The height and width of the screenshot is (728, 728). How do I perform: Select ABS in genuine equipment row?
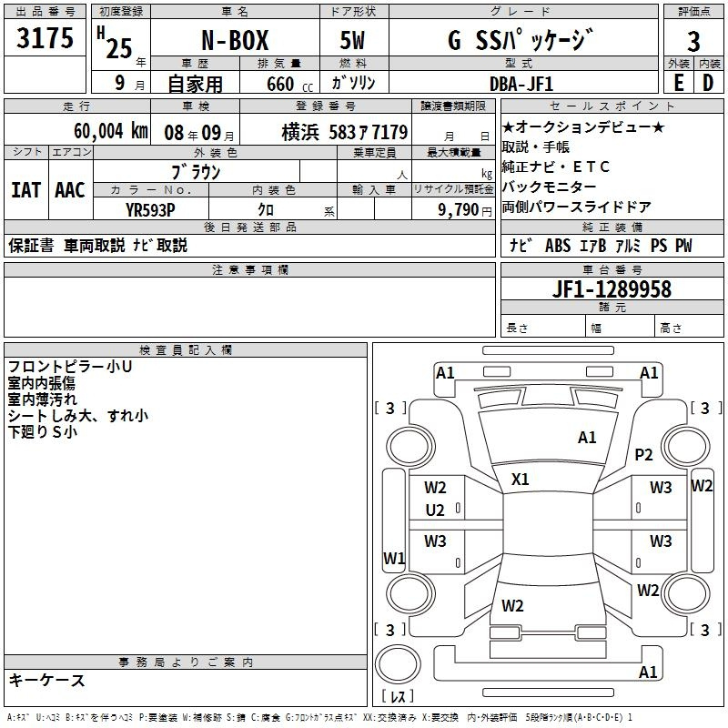(558, 246)
